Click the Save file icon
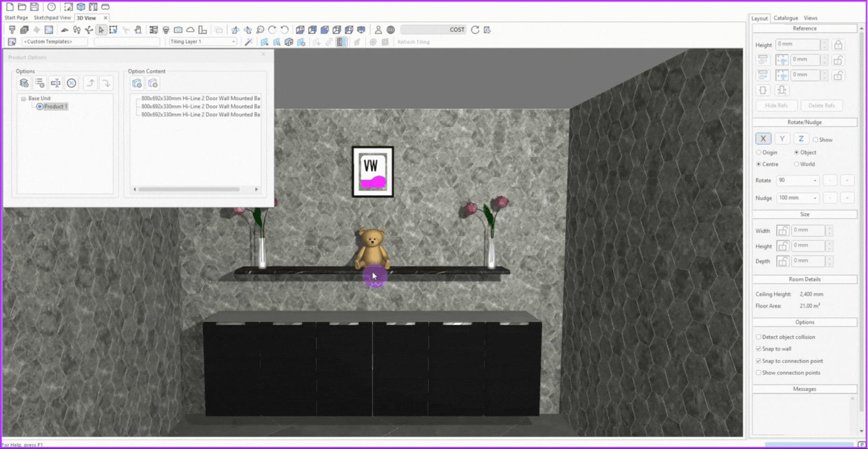Screen dimensions: 868x449 [x=34, y=7]
